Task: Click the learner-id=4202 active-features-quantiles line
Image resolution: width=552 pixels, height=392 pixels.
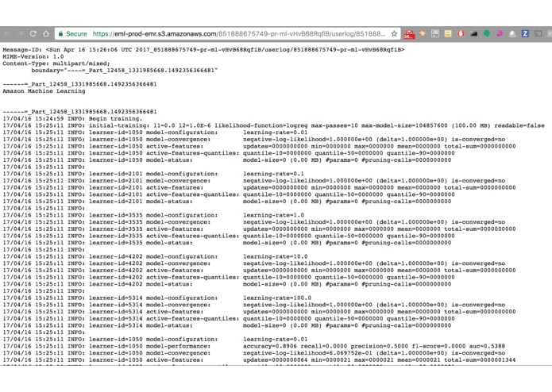Action: (229, 277)
